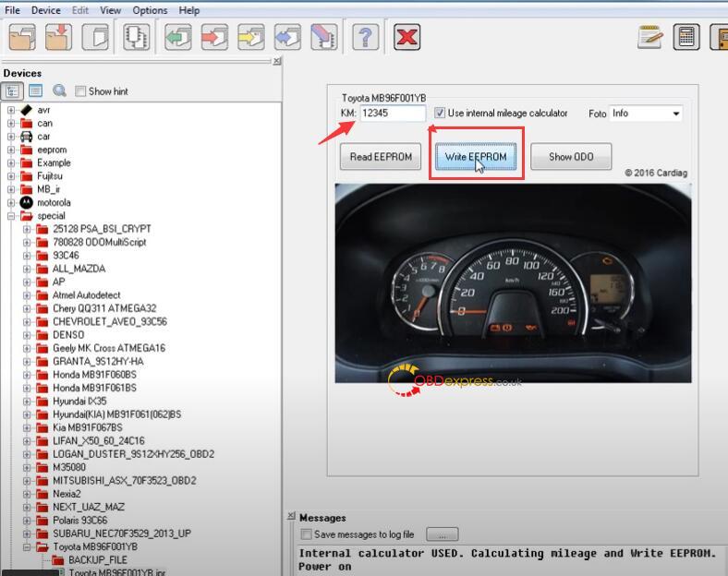Viewport: 728px width, 576px height.
Task: Select CHEVROLET_AVEO_93C56 tree item
Action: tap(110, 321)
